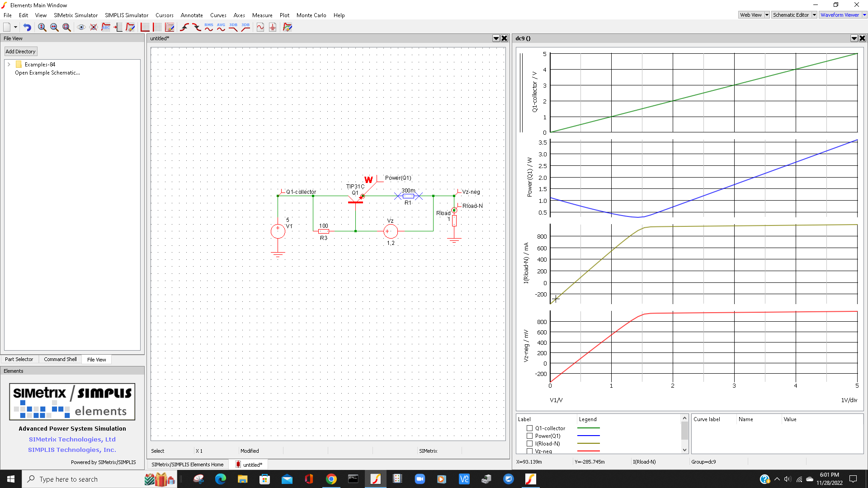Open the untitled schematic pane dropdown arrow
The height and width of the screenshot is (488, 868).
coord(496,38)
